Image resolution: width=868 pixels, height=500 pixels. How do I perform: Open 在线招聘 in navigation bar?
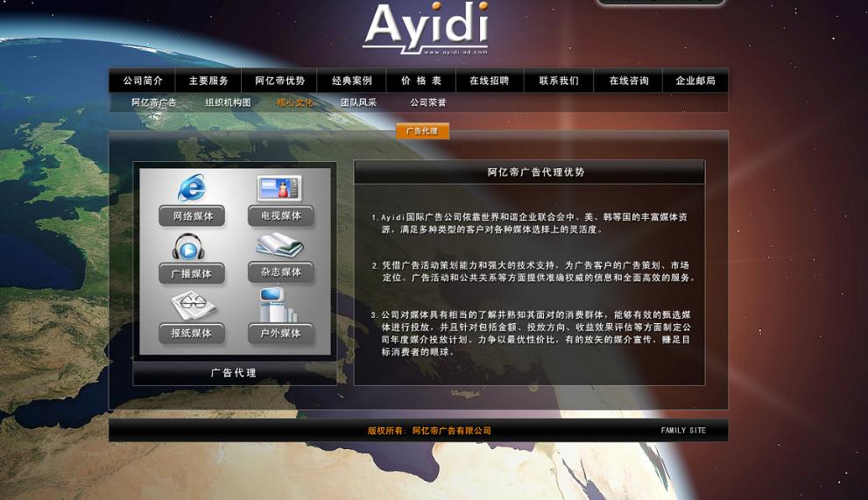tap(490, 81)
